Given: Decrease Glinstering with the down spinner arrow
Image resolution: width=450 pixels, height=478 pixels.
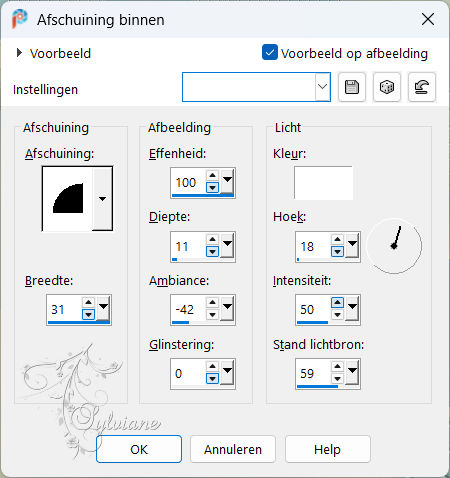Looking at the screenshot, I should click(x=212, y=378).
